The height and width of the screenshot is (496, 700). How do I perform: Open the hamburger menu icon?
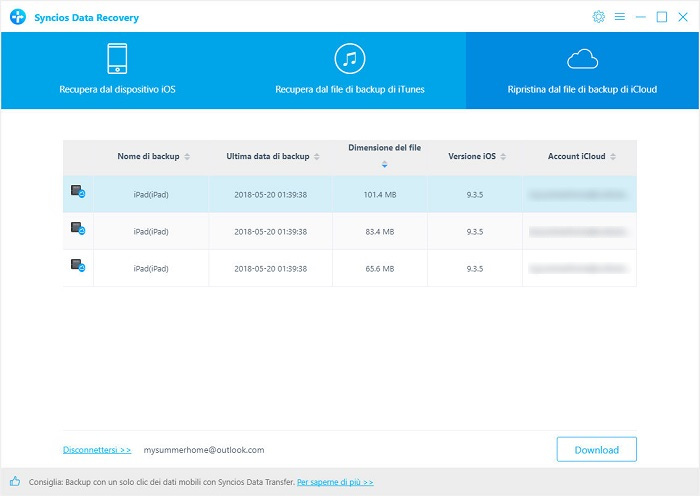coord(620,17)
